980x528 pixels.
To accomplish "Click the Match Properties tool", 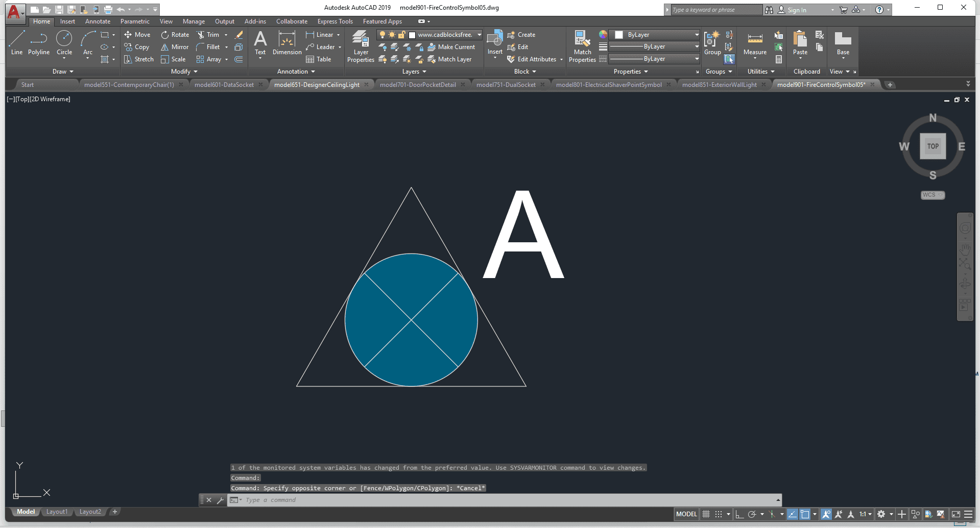I will (x=582, y=46).
